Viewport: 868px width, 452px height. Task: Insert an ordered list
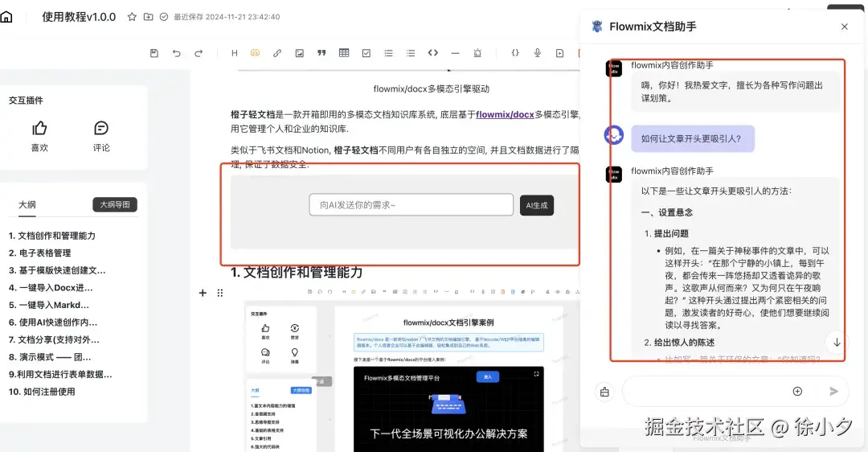pyautogui.click(x=389, y=53)
